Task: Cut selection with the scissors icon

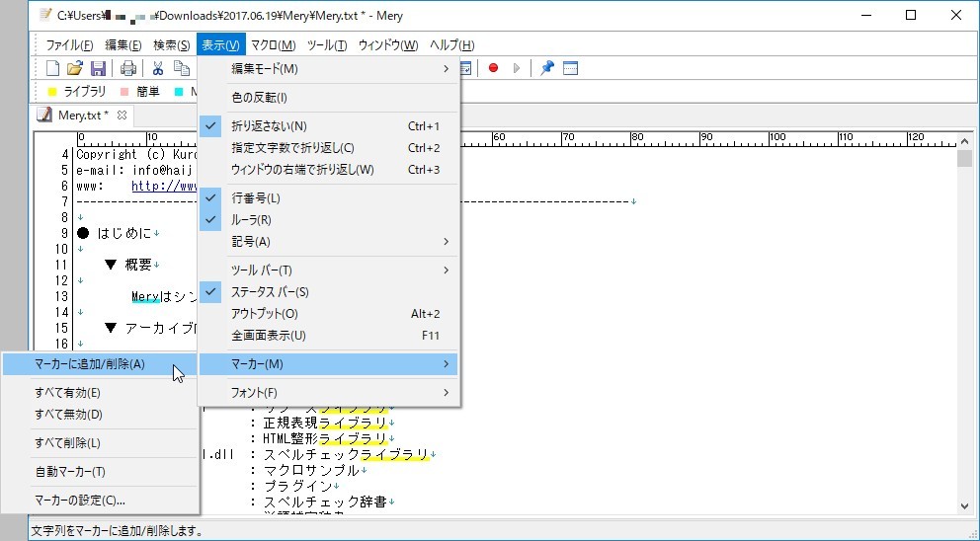Action: (158, 68)
